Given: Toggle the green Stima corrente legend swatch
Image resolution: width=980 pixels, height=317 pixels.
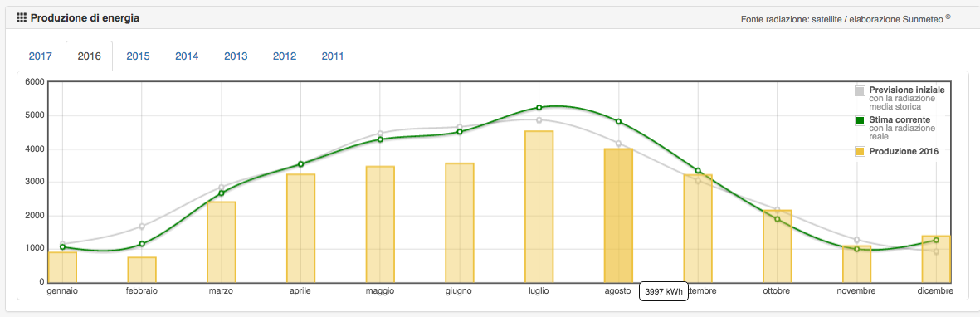Looking at the screenshot, I should point(860,120).
